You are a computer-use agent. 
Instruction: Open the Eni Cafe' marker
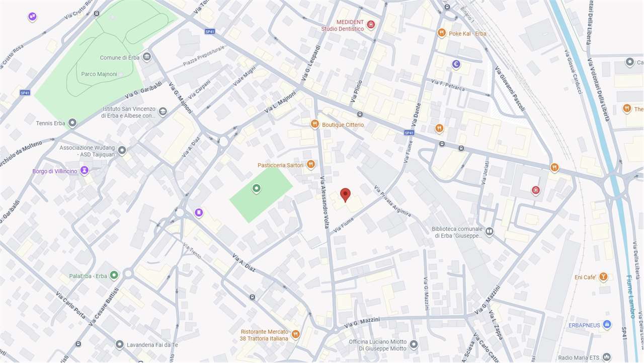pyautogui.click(x=603, y=277)
